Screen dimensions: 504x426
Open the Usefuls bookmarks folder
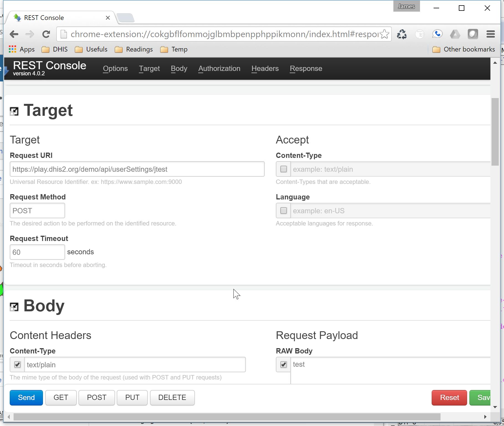pyautogui.click(x=91, y=49)
